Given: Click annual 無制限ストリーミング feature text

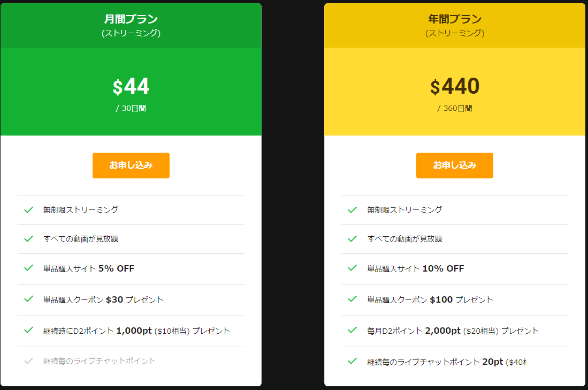Looking at the screenshot, I should (404, 209).
